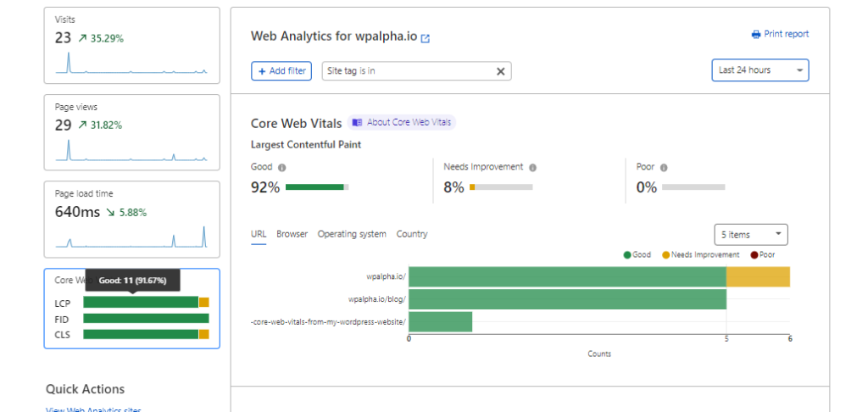Click info icon next to Good

(281, 167)
